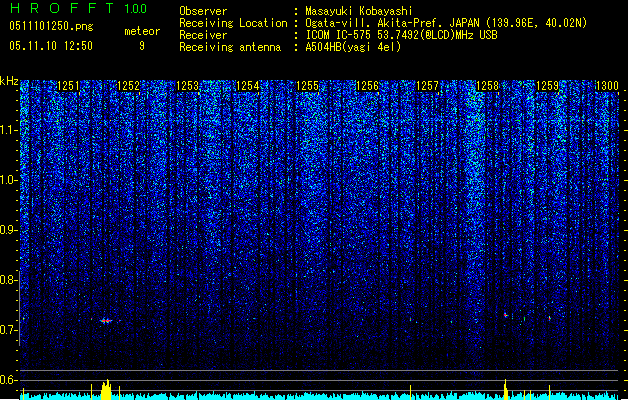Click observer name Masayuki Kobayashi

pos(359,11)
